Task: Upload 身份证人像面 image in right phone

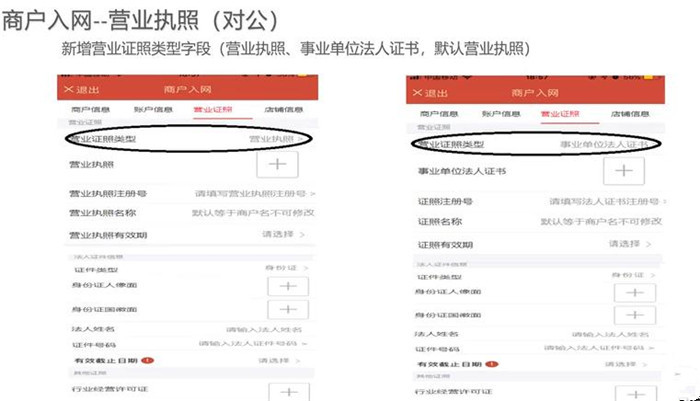Action: (x=635, y=293)
